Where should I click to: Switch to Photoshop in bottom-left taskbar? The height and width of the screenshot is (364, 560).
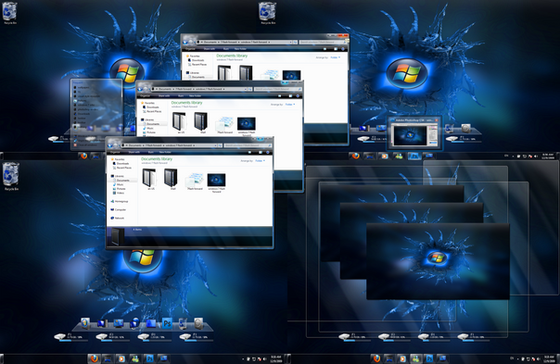(x=149, y=358)
